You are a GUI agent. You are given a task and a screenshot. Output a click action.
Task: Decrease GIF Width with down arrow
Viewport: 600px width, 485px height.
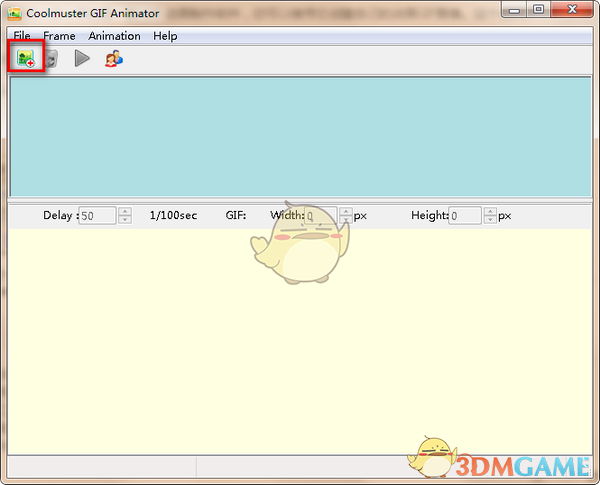(346, 220)
